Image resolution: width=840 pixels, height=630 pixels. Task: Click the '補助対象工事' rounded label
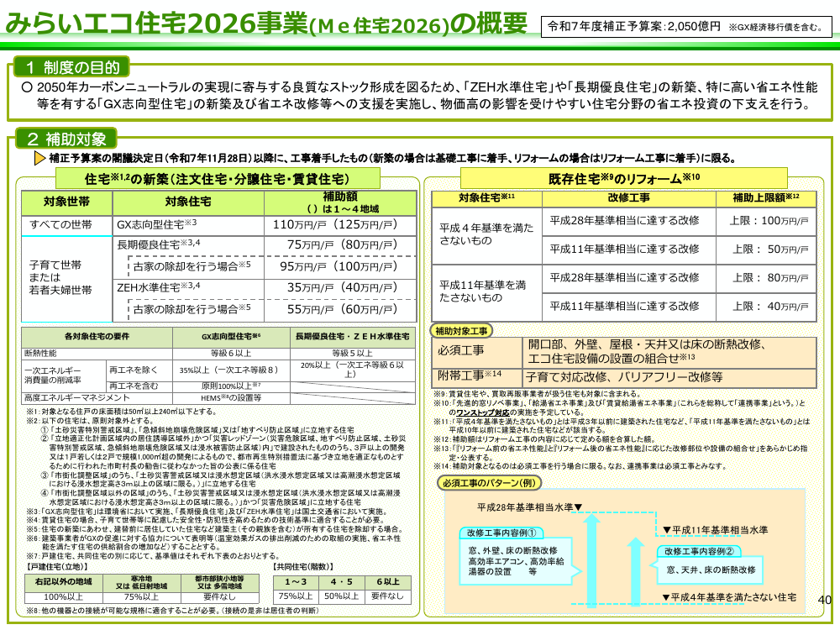[x=461, y=331]
